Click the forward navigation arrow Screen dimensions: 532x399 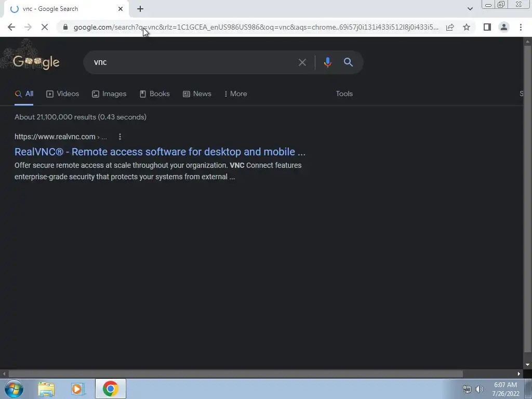pyautogui.click(x=28, y=27)
